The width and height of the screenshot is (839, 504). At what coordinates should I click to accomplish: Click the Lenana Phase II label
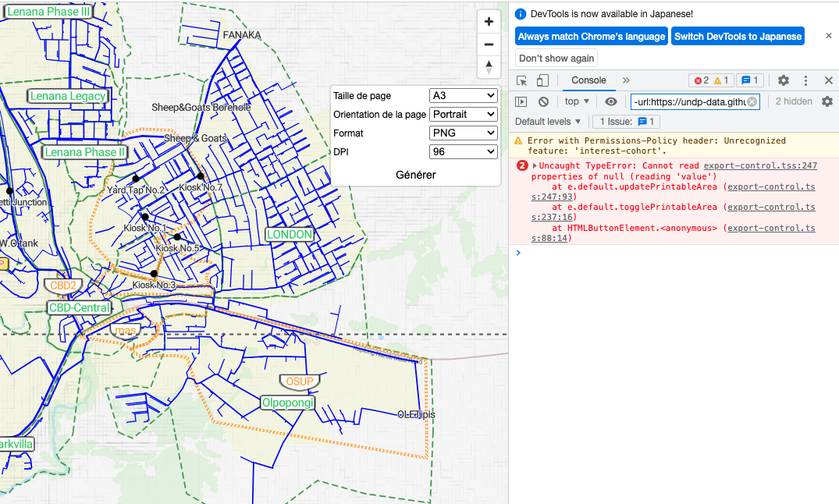click(x=84, y=152)
